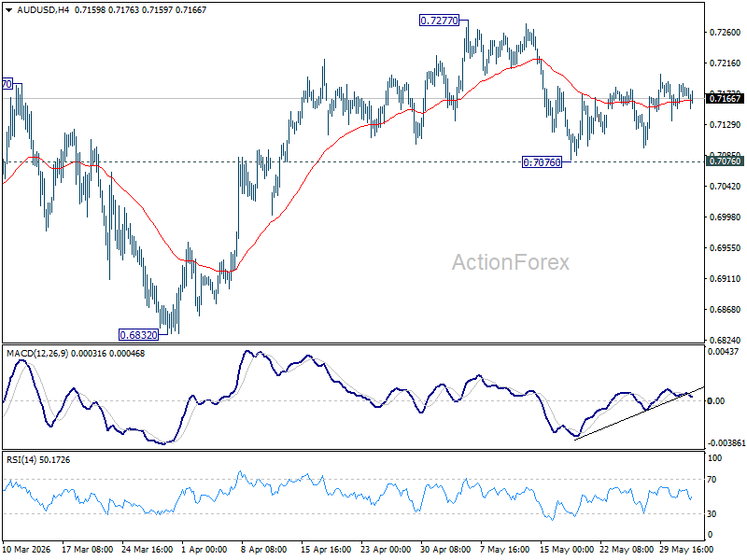The height and width of the screenshot is (560, 747).
Task: Select the 0.72600 price axis value
Action: 726,33
